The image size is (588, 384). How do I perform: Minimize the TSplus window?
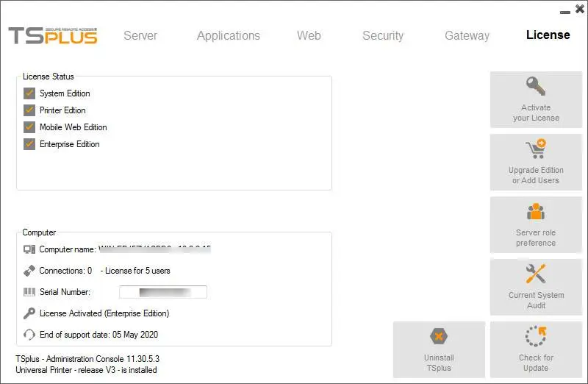565,11
